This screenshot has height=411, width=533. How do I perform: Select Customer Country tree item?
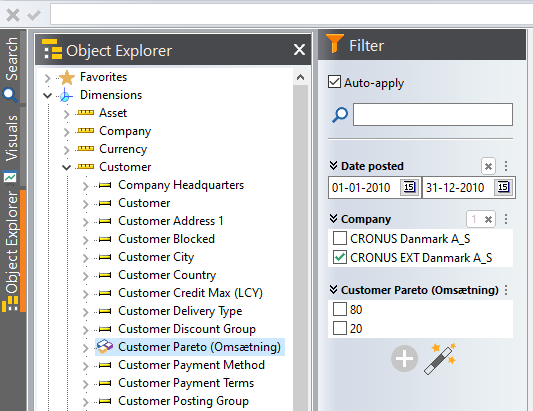click(x=167, y=275)
